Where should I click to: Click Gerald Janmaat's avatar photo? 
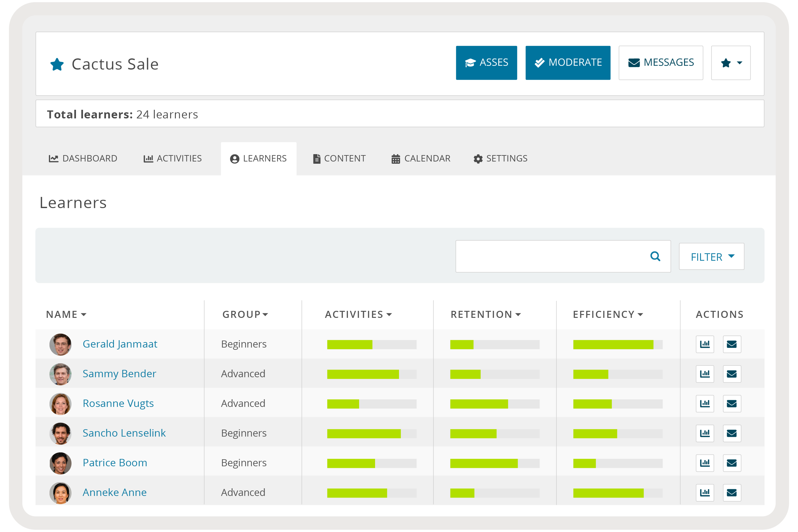60,344
